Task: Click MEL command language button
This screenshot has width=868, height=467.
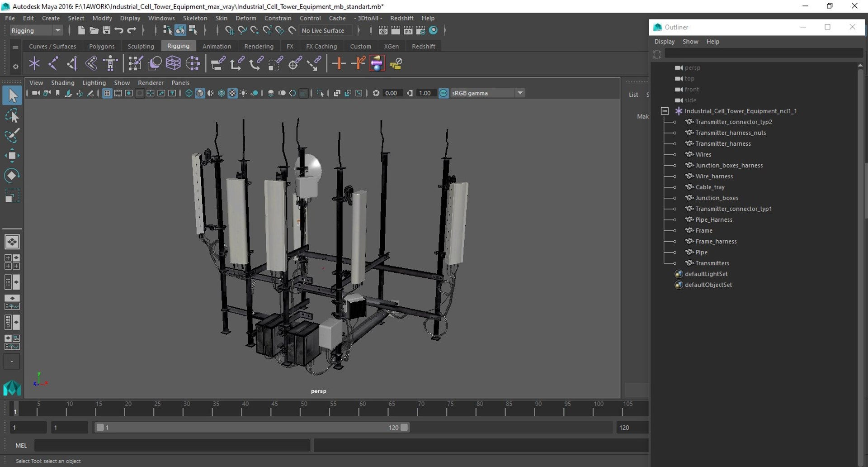Action: click(21, 445)
